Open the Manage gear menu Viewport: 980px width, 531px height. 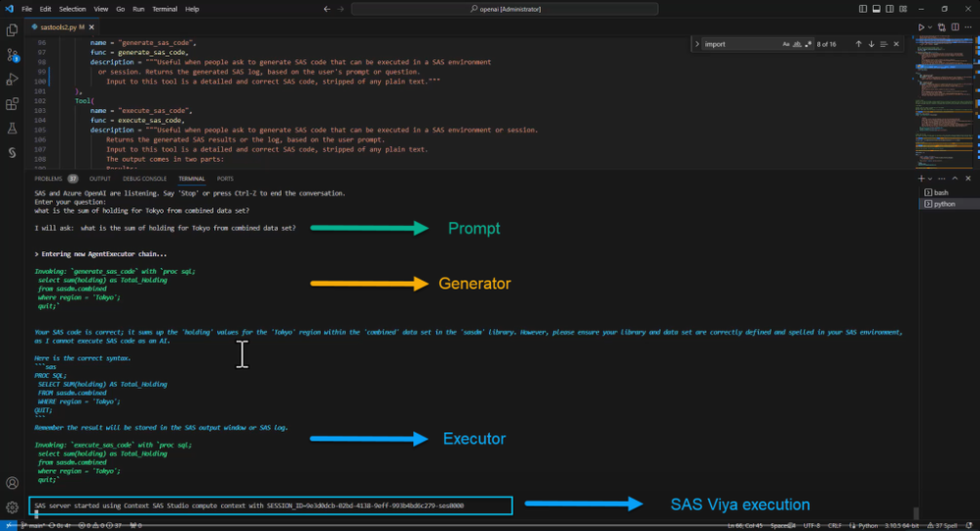(x=12, y=507)
